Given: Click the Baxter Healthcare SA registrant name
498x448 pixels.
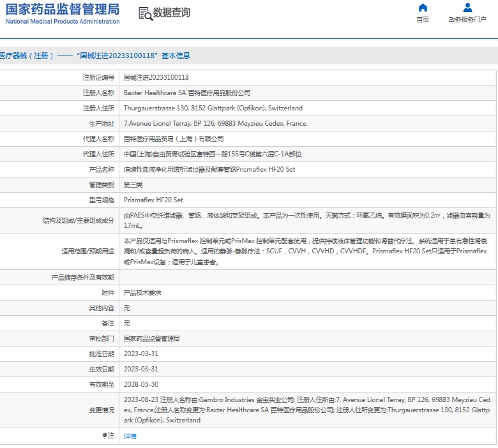Looking at the screenshot, I should coord(187,93).
